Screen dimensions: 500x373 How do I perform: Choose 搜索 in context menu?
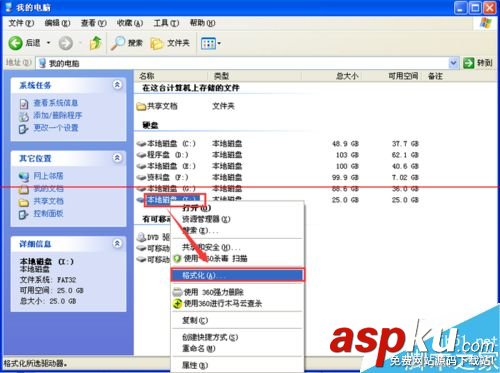tap(237, 230)
